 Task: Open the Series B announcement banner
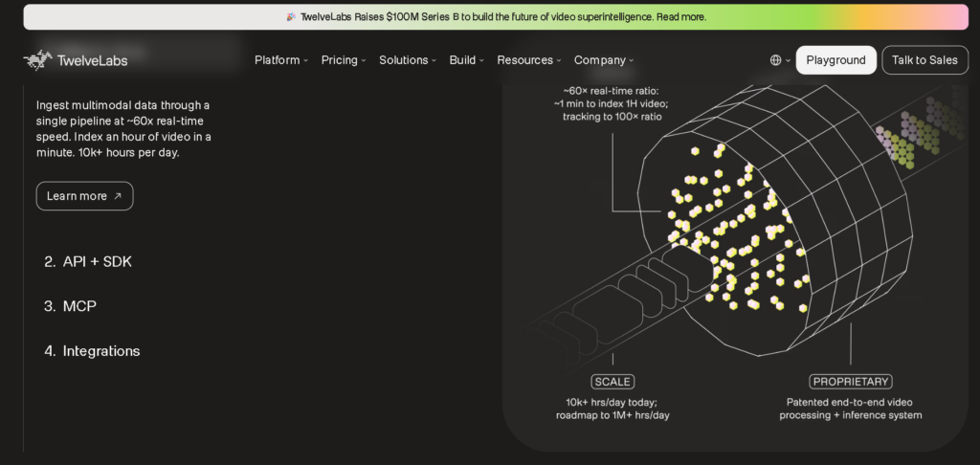click(x=496, y=17)
